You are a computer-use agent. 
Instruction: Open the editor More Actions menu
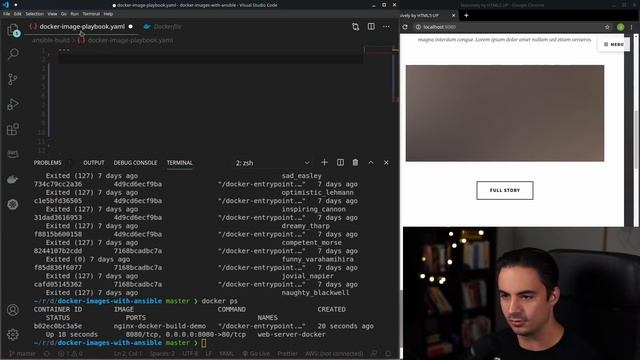click(x=386, y=27)
